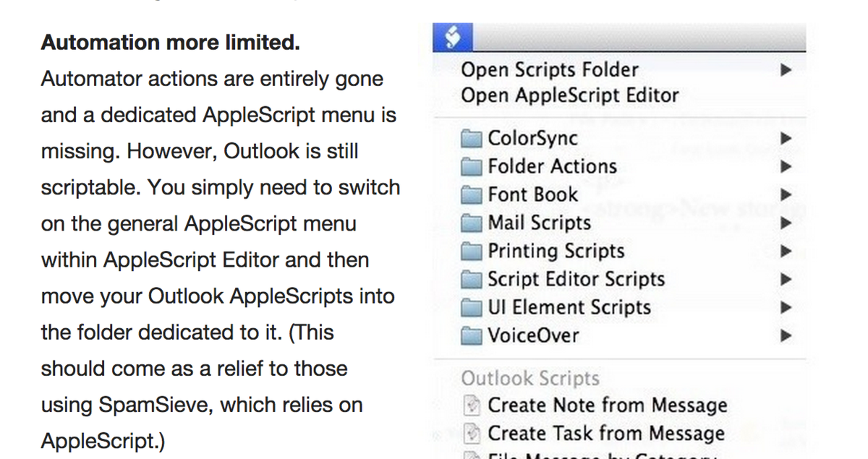
Task: Expand the Folder Actions submenu arrow
Action: pos(786,166)
